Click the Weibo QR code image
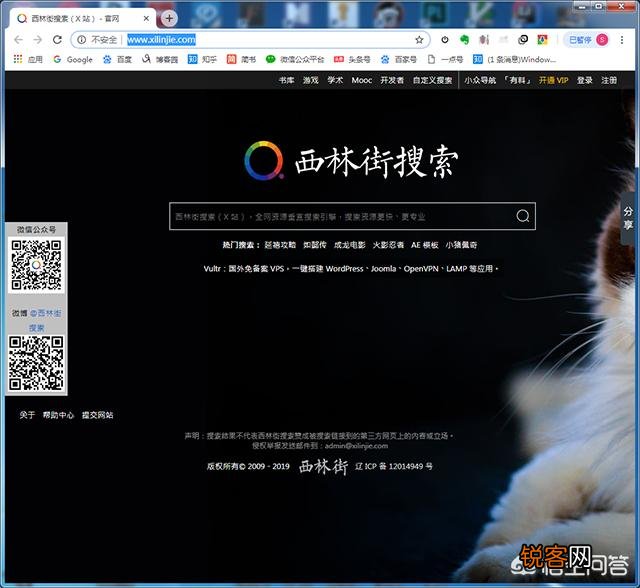The width and height of the screenshot is (640, 588). point(36,363)
